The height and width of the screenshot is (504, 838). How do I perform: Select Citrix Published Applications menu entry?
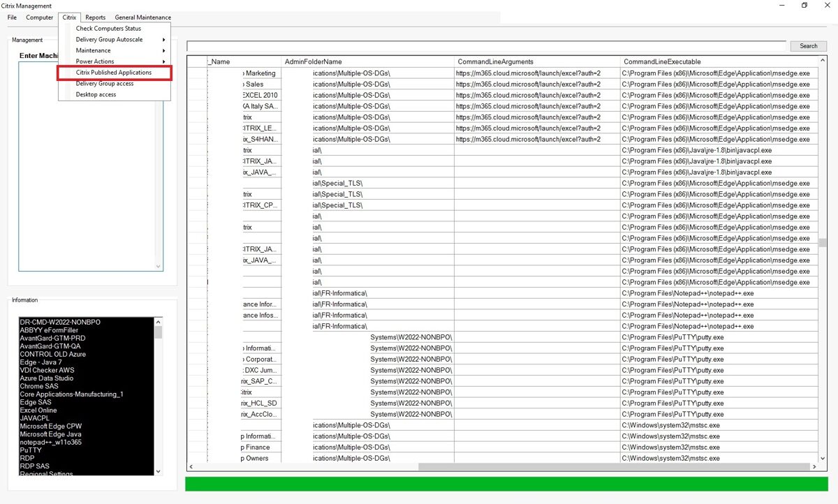[115, 73]
